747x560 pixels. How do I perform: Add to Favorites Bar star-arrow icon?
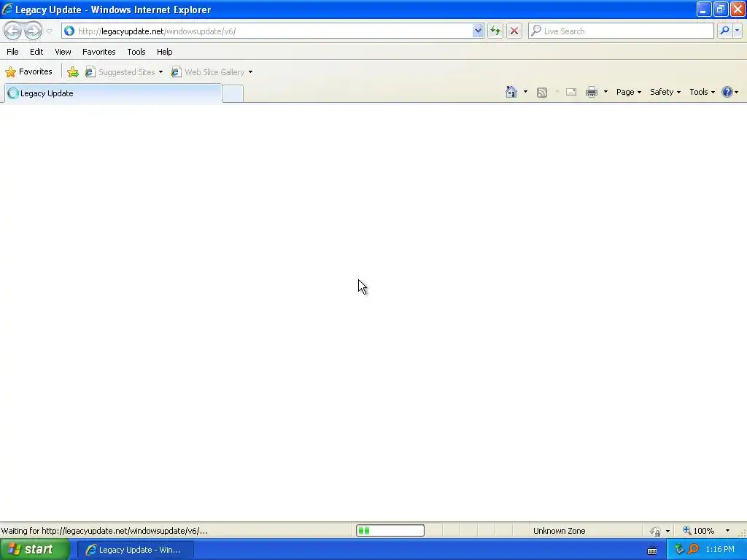[x=73, y=72]
